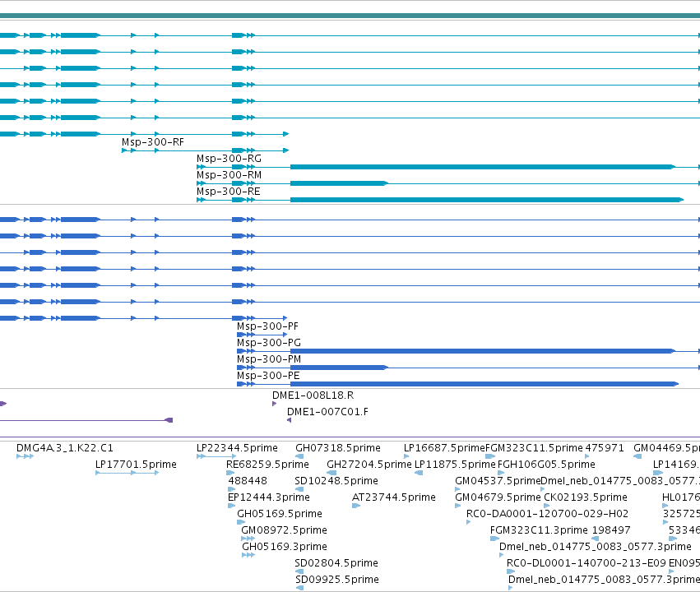Click the EP12444.3prime feature label
This screenshot has width=700, height=592.
269,497
